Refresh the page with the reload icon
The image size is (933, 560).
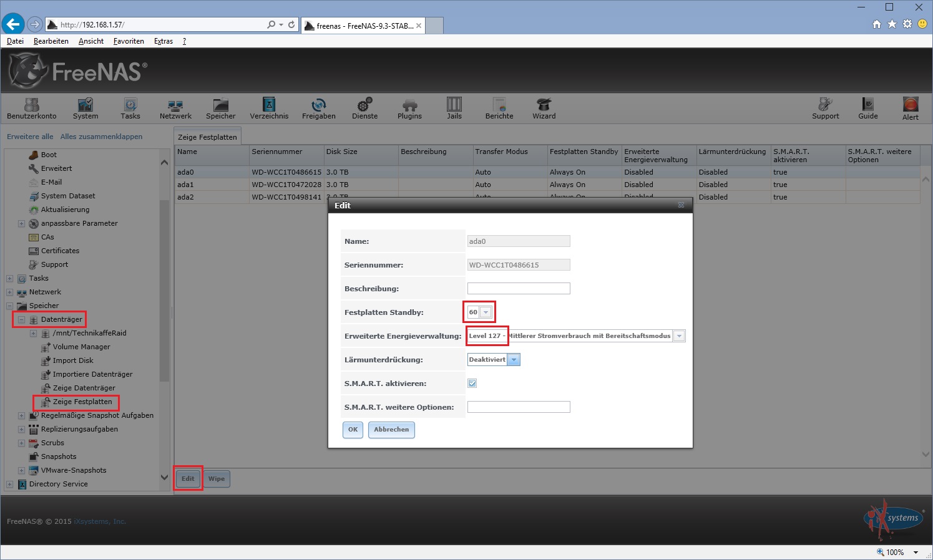pos(291,24)
